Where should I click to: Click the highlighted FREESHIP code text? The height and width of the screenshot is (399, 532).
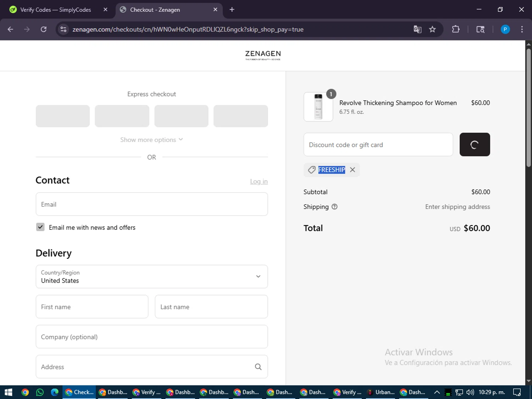tap(332, 170)
